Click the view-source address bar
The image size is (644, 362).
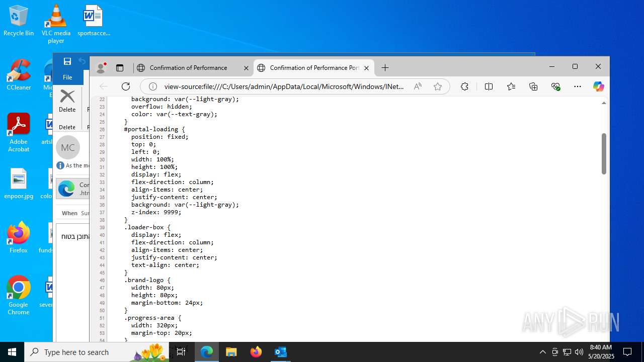point(284,86)
